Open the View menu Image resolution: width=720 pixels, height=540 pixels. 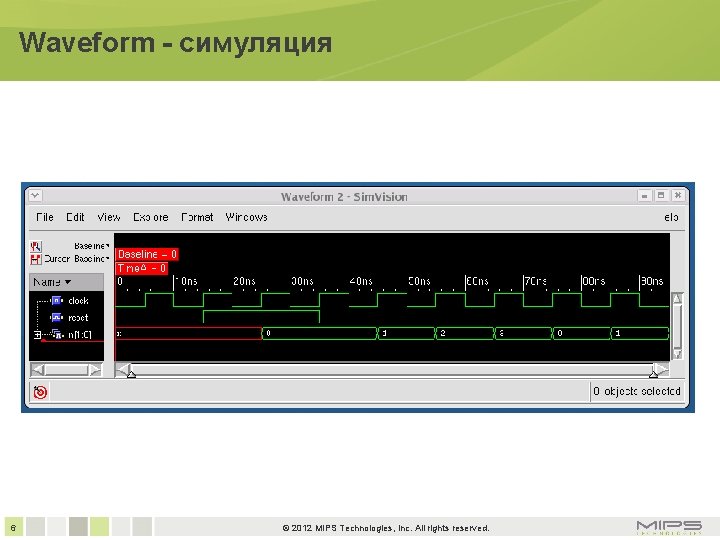(x=108, y=217)
